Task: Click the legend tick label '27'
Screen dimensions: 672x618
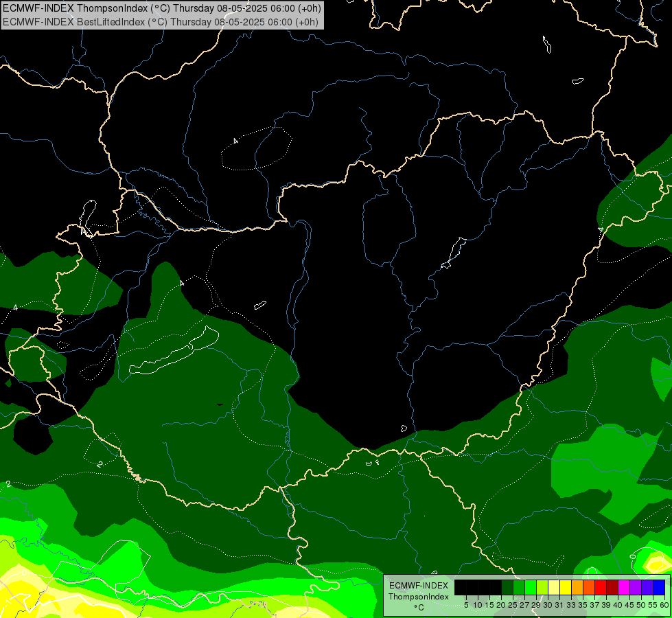Action: (524, 605)
